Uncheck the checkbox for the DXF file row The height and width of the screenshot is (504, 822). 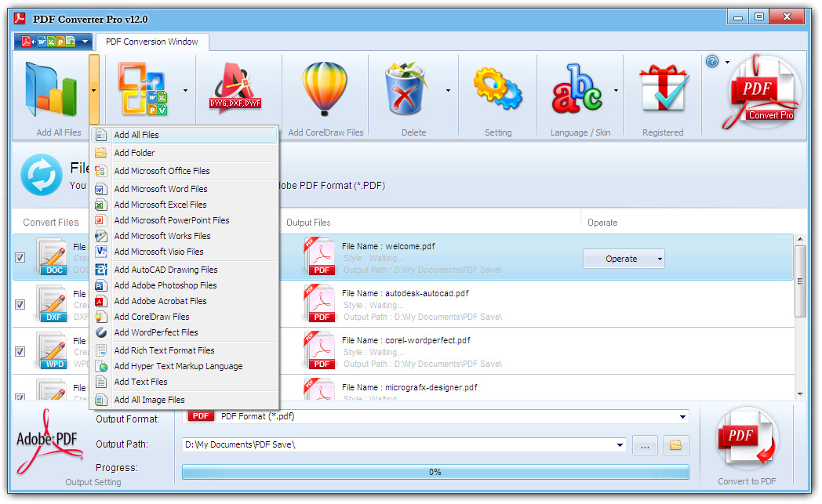(x=20, y=304)
